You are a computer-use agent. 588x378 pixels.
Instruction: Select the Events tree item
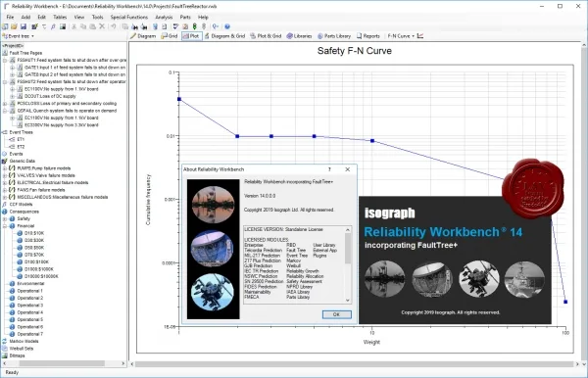click(16, 154)
